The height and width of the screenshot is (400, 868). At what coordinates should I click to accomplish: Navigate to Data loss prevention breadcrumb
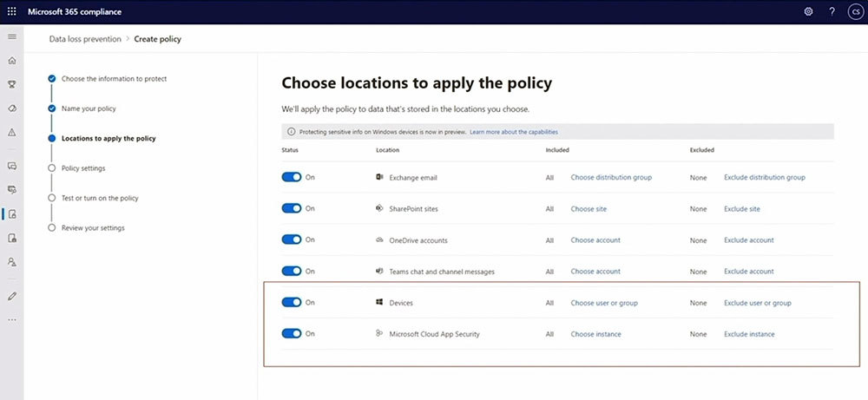(85, 39)
